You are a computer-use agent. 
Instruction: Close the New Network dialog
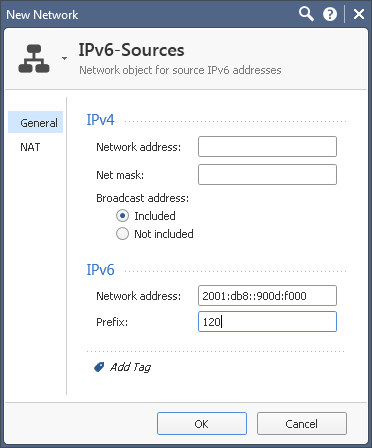tap(359, 14)
